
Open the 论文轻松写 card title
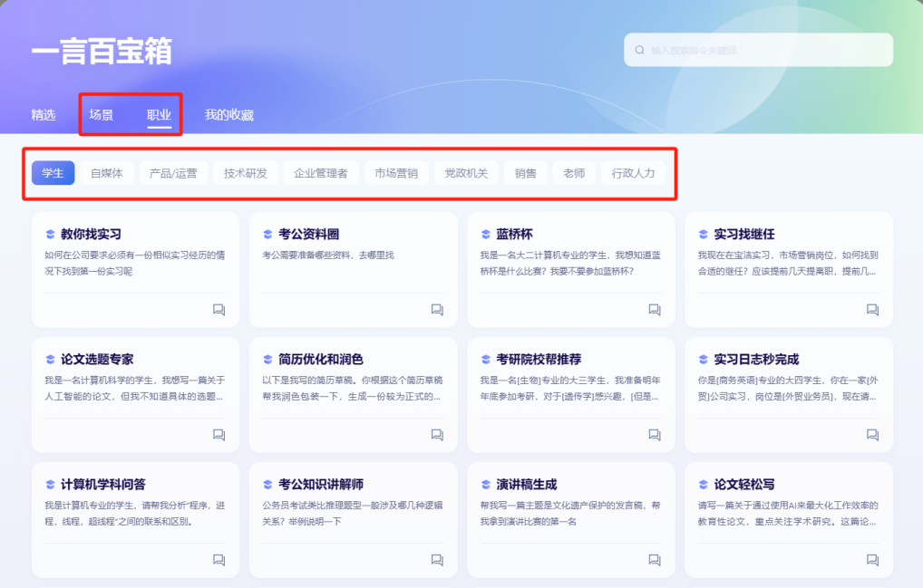point(744,485)
